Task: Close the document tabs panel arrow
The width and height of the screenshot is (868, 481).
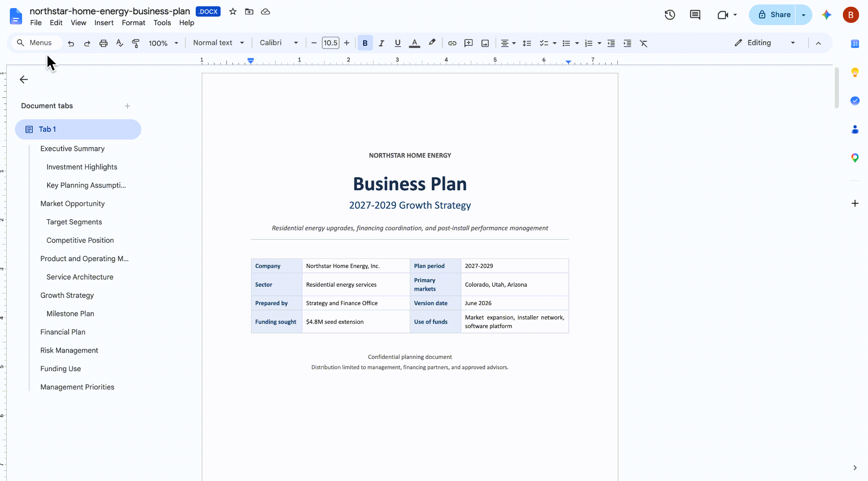Action: pyautogui.click(x=24, y=79)
